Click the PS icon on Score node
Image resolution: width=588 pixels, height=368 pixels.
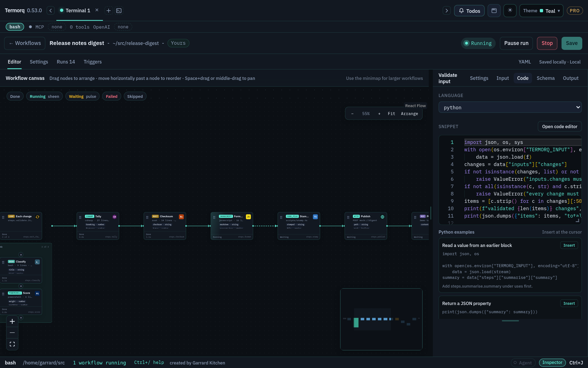pos(37,294)
